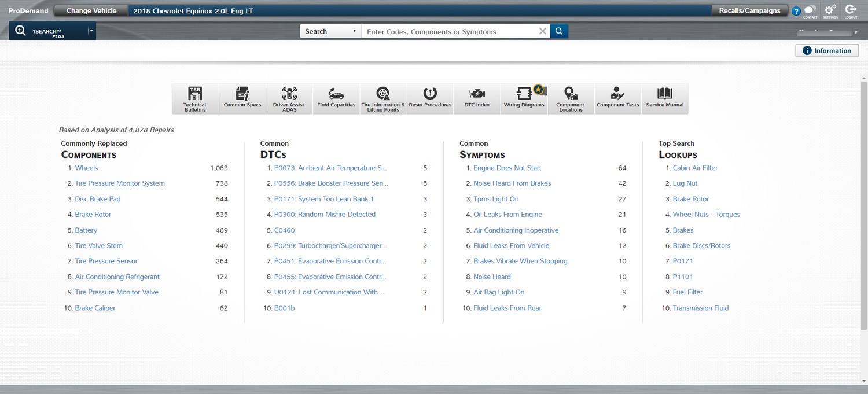The height and width of the screenshot is (394, 868).
Task: Open Technical Bulletins TSB icon
Action: point(195,98)
